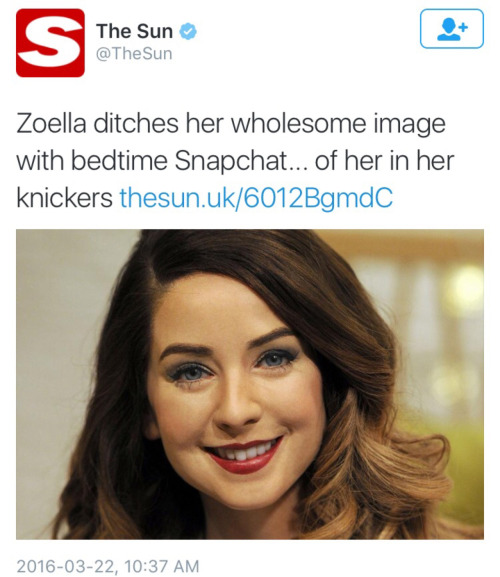Click the word knickers in the tweet
This screenshot has height=577, width=500.
pyautogui.click(x=64, y=198)
